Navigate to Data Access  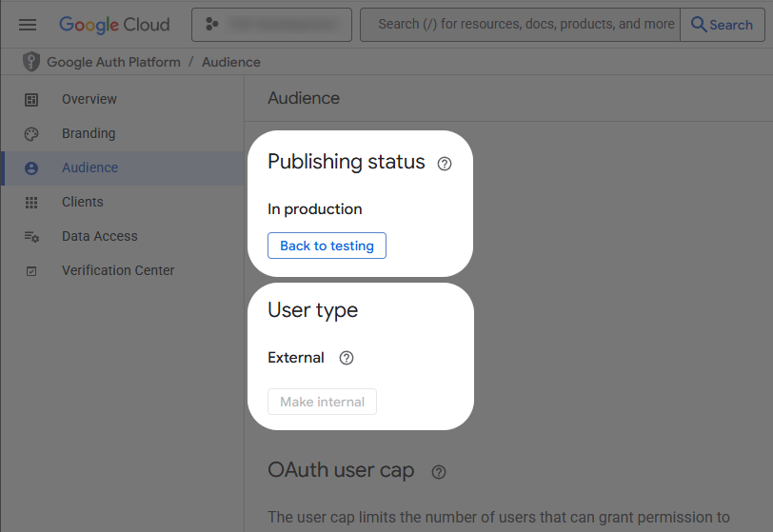(100, 236)
